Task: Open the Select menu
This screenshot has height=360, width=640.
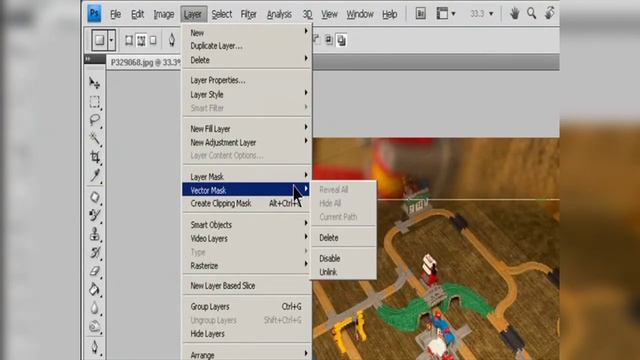Action: tap(222, 14)
